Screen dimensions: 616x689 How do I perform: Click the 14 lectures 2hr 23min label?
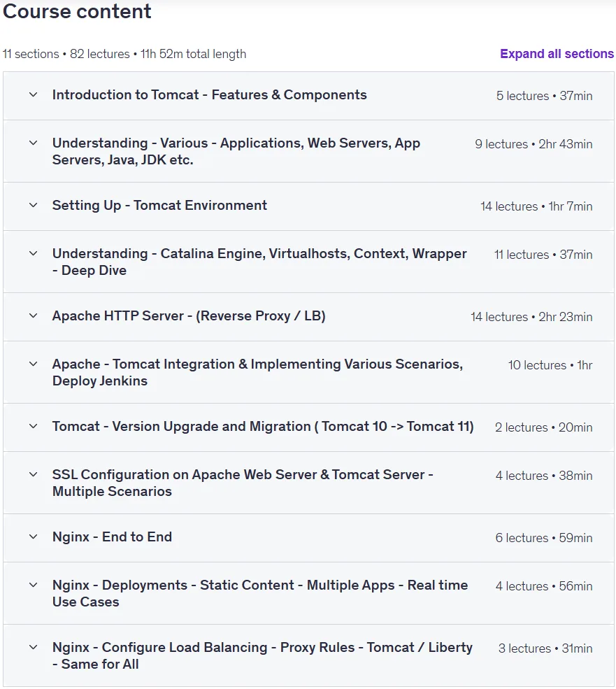(531, 317)
